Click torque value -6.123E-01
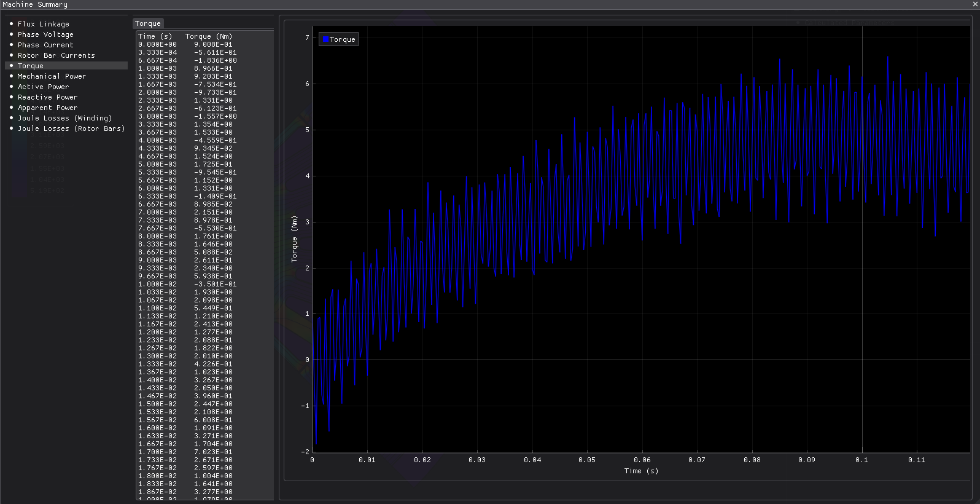This screenshot has width=980, height=504. [x=215, y=108]
